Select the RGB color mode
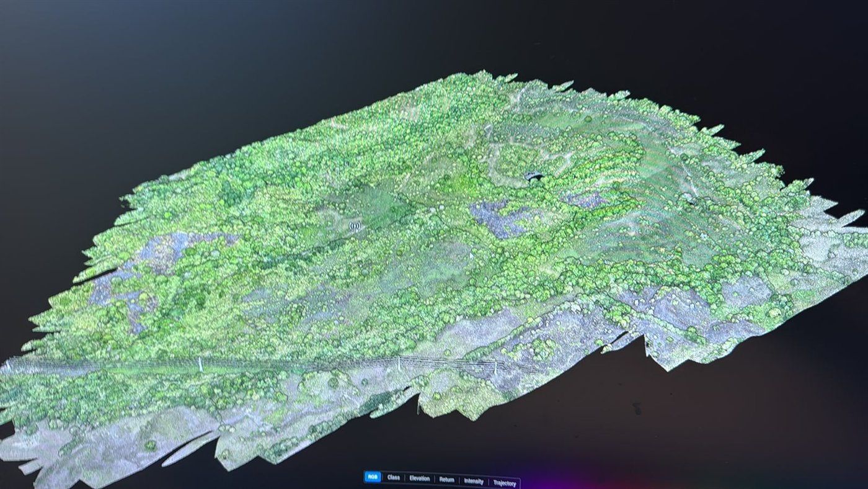868x489 pixels. tap(373, 477)
